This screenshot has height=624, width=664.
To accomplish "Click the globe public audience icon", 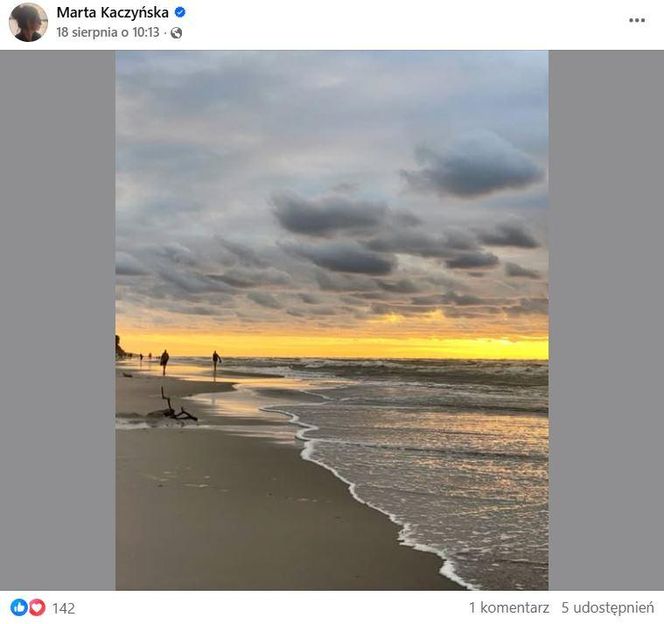I will (177, 33).
